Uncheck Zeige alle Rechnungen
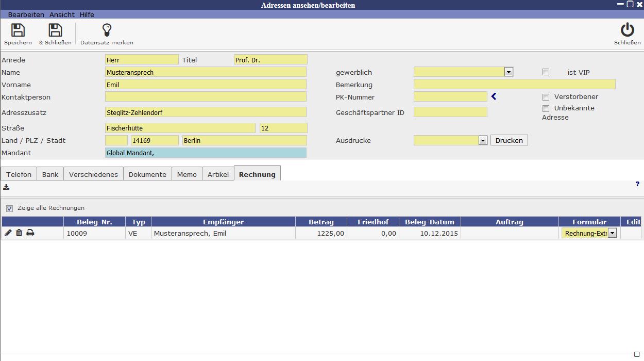644x361 pixels. 9,208
